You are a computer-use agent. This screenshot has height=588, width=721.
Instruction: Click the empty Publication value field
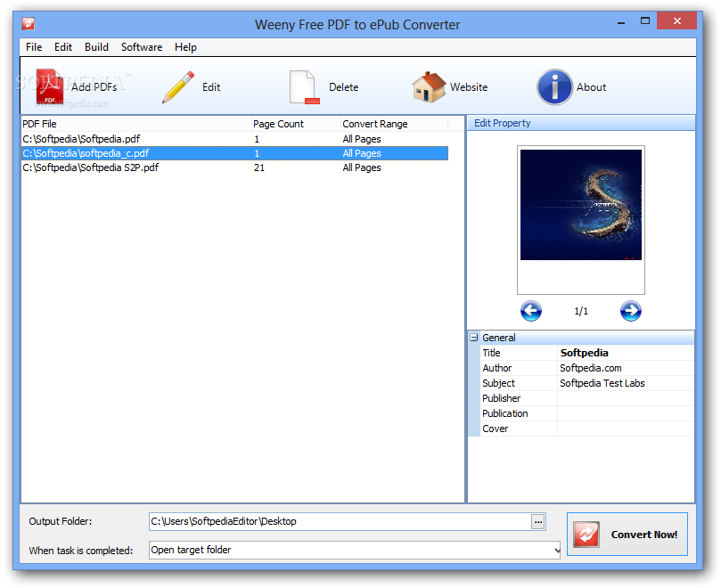click(626, 413)
